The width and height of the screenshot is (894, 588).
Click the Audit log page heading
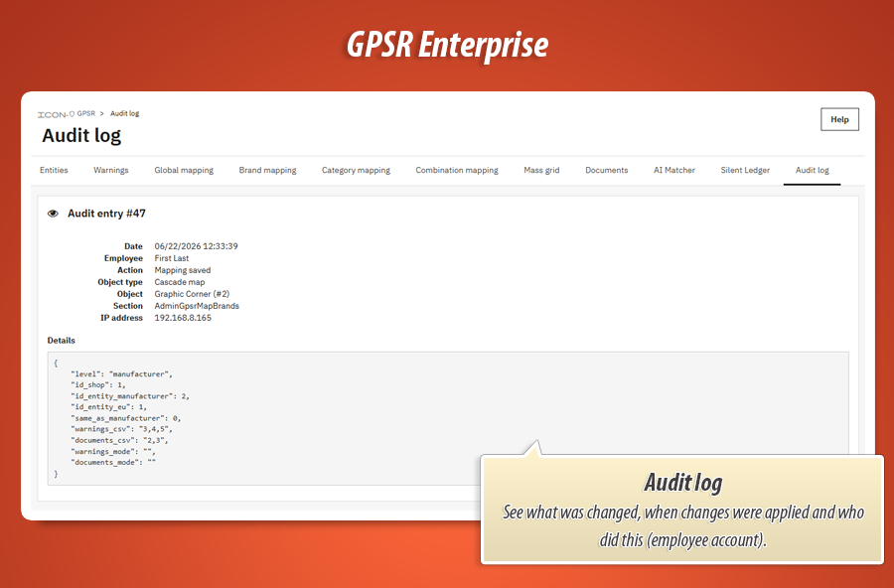(x=81, y=136)
